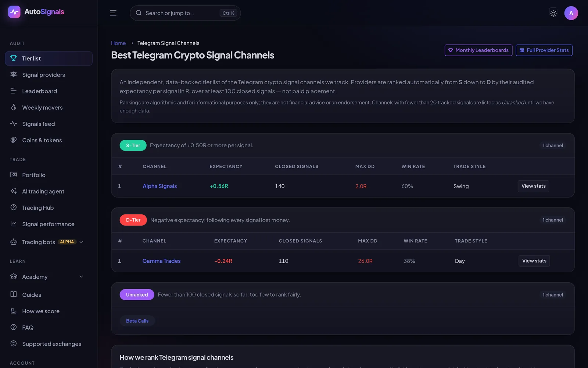Click the Coins & tokens icon
This screenshot has width=588, height=368.
(x=14, y=140)
